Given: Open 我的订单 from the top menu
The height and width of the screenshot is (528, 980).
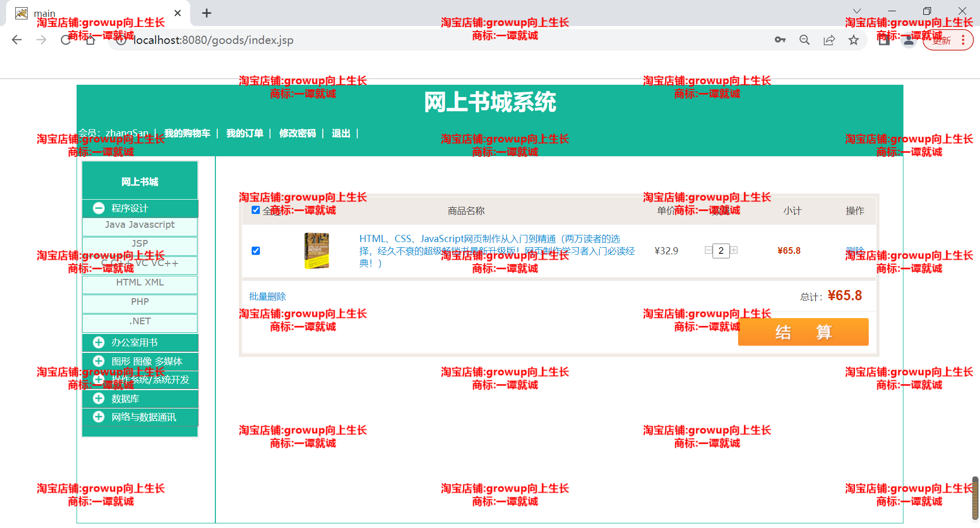Looking at the screenshot, I should point(244,133).
